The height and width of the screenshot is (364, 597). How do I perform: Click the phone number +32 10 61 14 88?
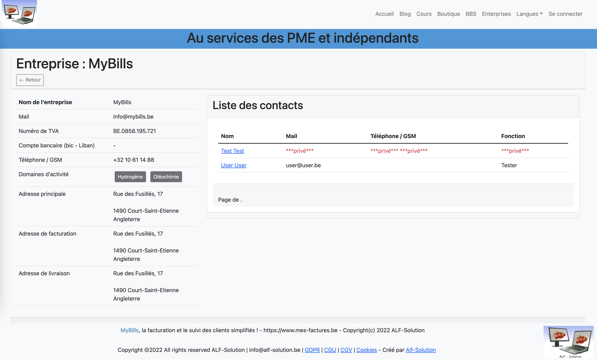point(134,160)
